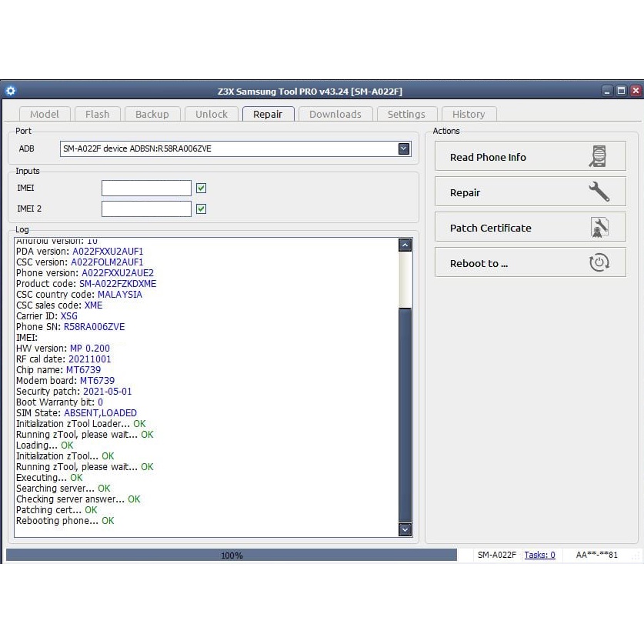Click HW version MP 0.200 value
Viewport: 644px width, 644px height.
point(89,349)
